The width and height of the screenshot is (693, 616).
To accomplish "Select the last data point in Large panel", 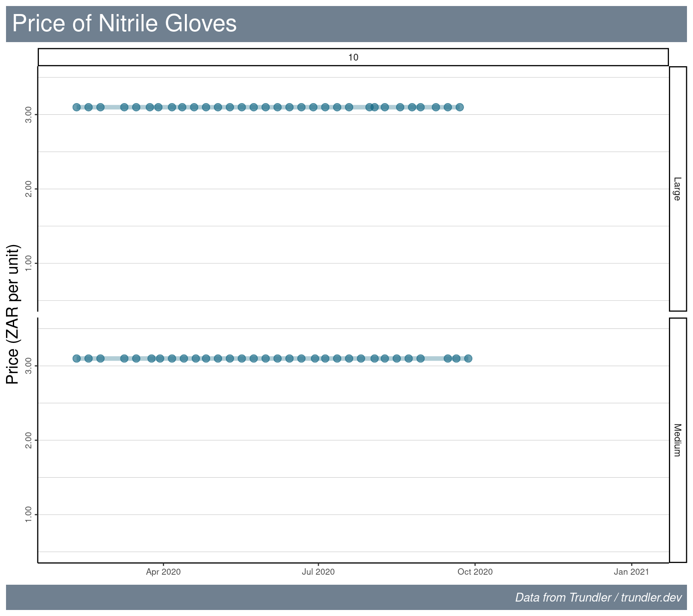I will click(460, 107).
